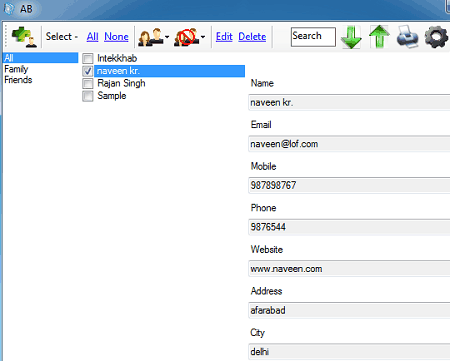Expand the remove from group dropdown arrow
This screenshot has height=361, width=450.
click(203, 37)
